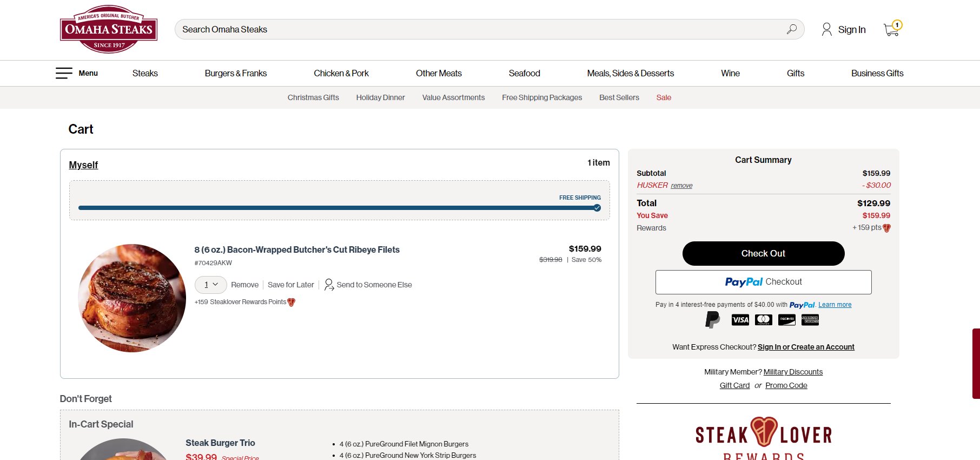The image size is (980, 460).
Task: Click the Check Out button
Action: (x=763, y=253)
